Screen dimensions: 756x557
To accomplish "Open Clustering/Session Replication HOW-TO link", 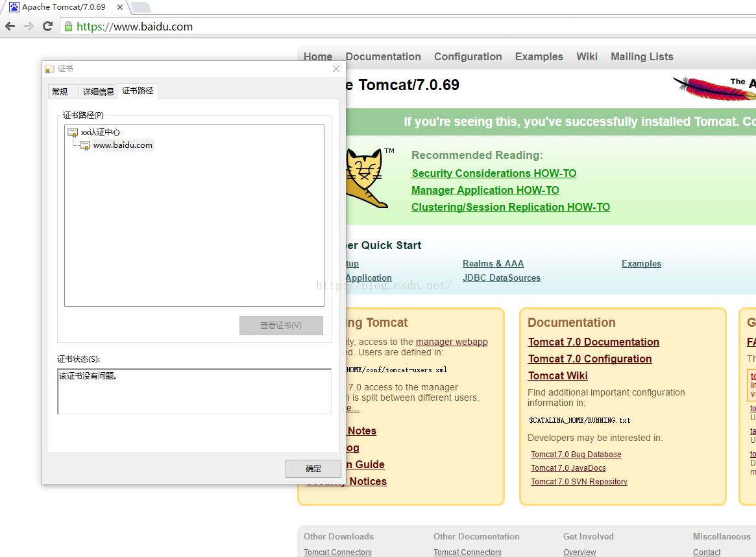I will pos(511,207).
